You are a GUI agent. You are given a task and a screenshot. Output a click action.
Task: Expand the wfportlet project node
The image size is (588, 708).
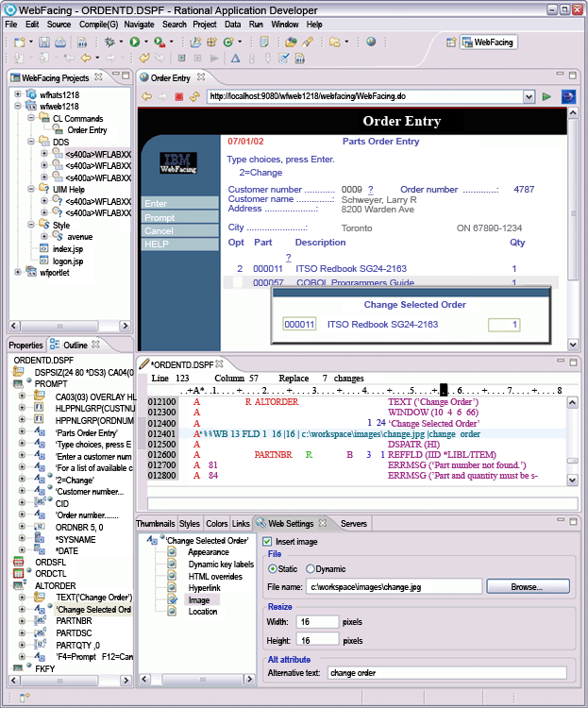click(x=17, y=272)
